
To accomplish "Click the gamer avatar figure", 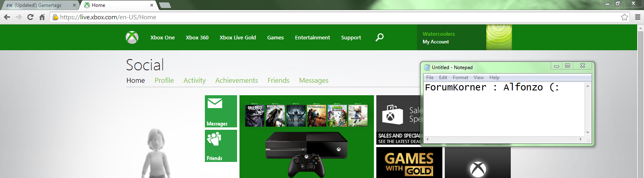I will pyautogui.click(x=156, y=153).
